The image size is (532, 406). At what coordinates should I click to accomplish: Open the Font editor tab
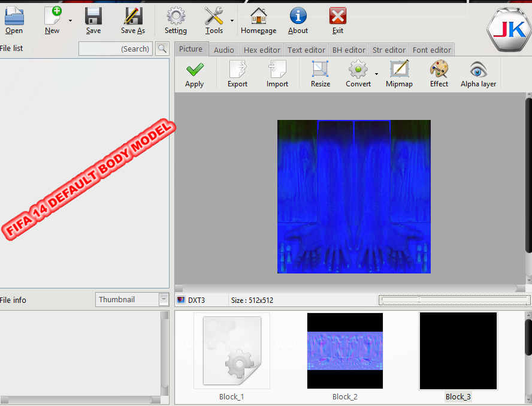pyautogui.click(x=432, y=50)
